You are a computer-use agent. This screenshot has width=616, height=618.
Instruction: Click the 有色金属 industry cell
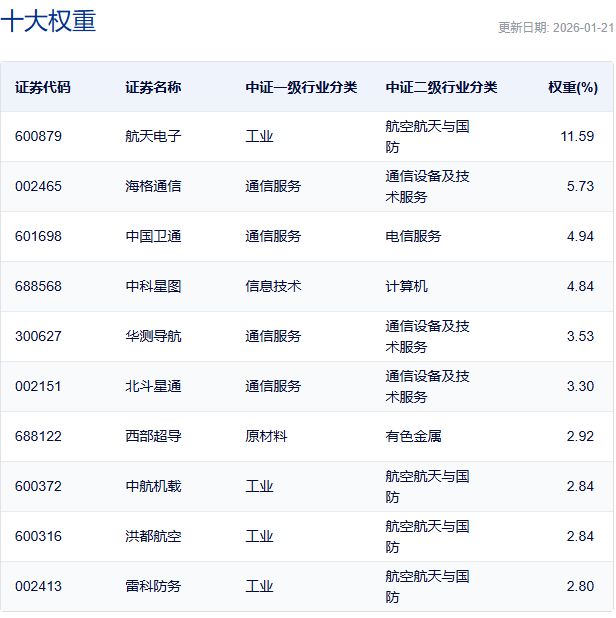[x=413, y=437]
